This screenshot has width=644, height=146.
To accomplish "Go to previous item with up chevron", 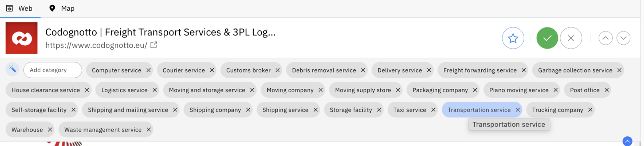I will (605, 38).
